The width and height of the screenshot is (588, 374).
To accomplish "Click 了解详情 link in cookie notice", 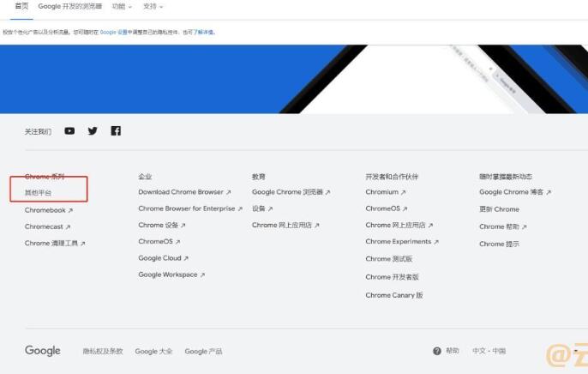I will (x=203, y=33).
